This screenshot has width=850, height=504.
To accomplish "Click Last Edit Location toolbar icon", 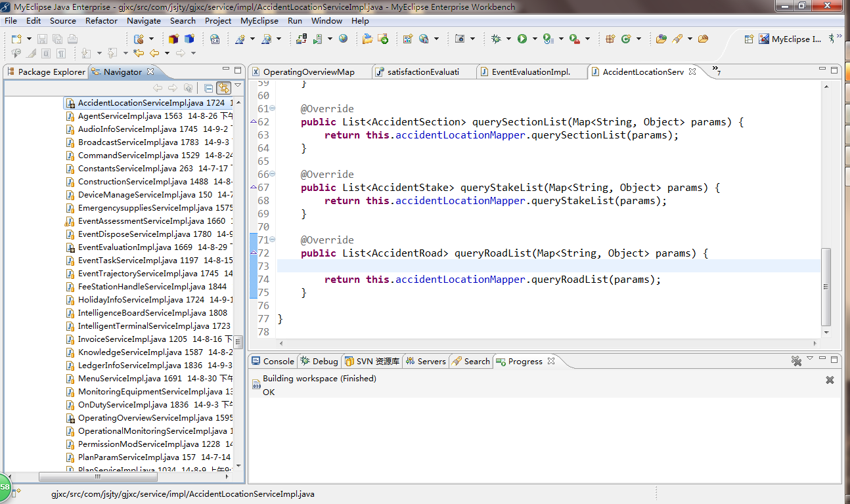I will point(139,53).
